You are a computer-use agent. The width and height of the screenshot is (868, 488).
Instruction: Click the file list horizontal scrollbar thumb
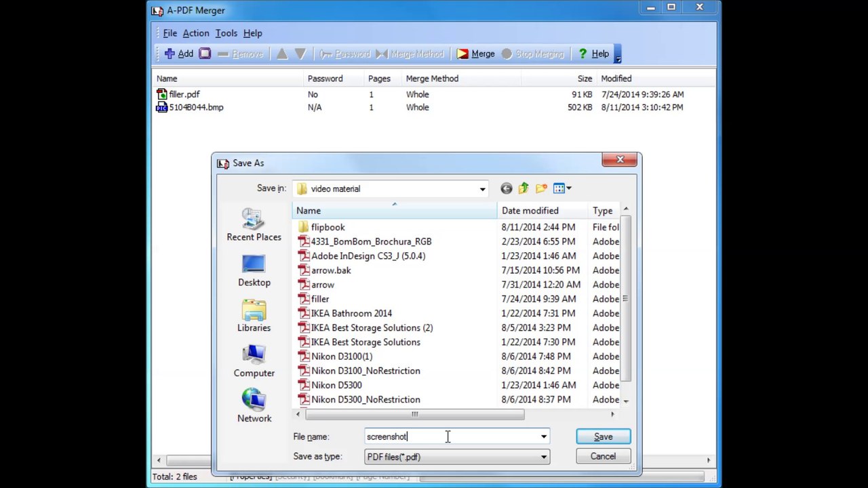(x=414, y=414)
